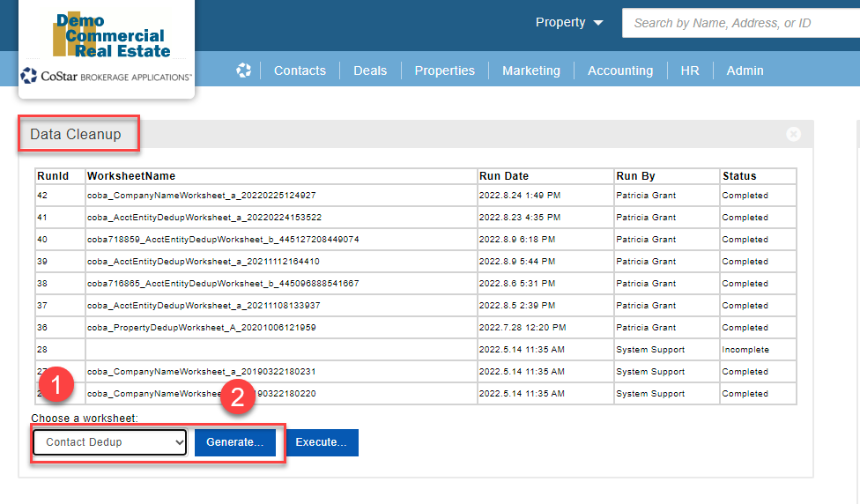Open the Accounting menu

click(620, 70)
